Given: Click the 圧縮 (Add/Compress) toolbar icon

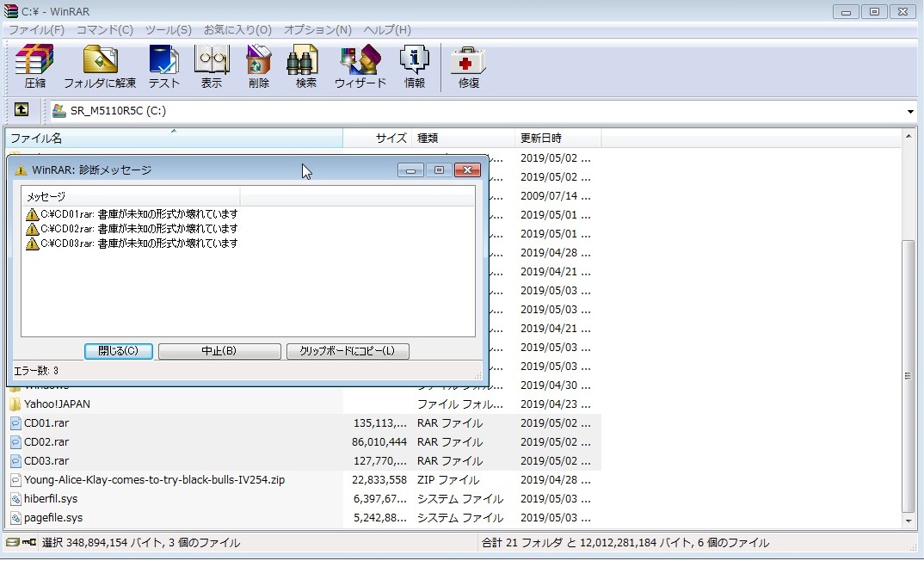Looking at the screenshot, I should 34,60.
